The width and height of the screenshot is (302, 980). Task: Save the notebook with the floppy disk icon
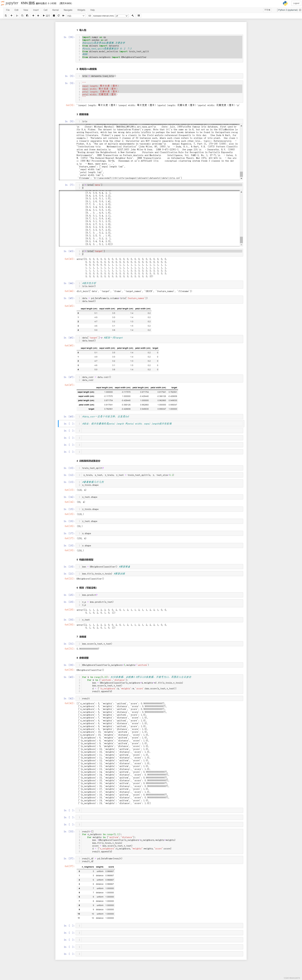(x=6, y=16)
